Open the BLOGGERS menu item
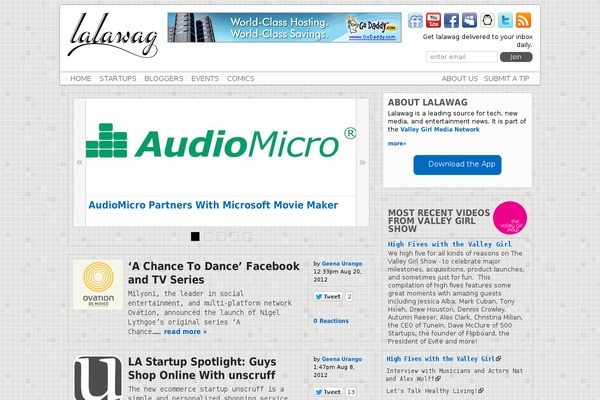Viewport: 600px width, 400px height. pyautogui.click(x=164, y=78)
